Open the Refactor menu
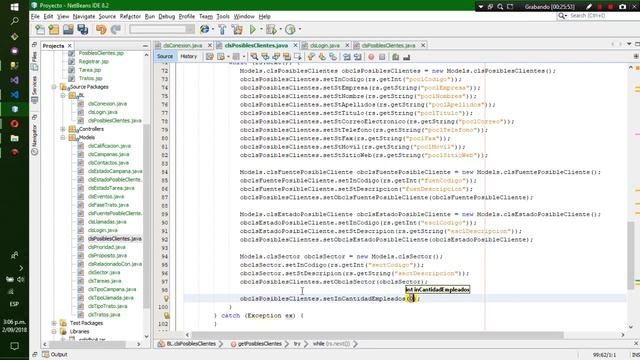640x360 pixels. (130, 16)
